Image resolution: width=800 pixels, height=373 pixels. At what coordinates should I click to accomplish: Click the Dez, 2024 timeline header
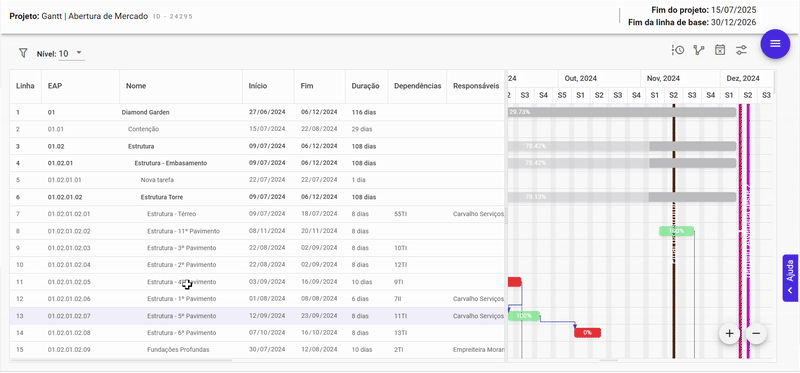click(747, 79)
